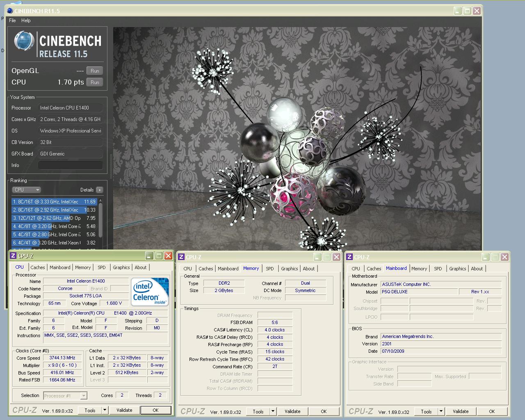Open the File menu in Cinebench
Image resolution: width=525 pixels, height=420 pixels.
(x=12, y=21)
